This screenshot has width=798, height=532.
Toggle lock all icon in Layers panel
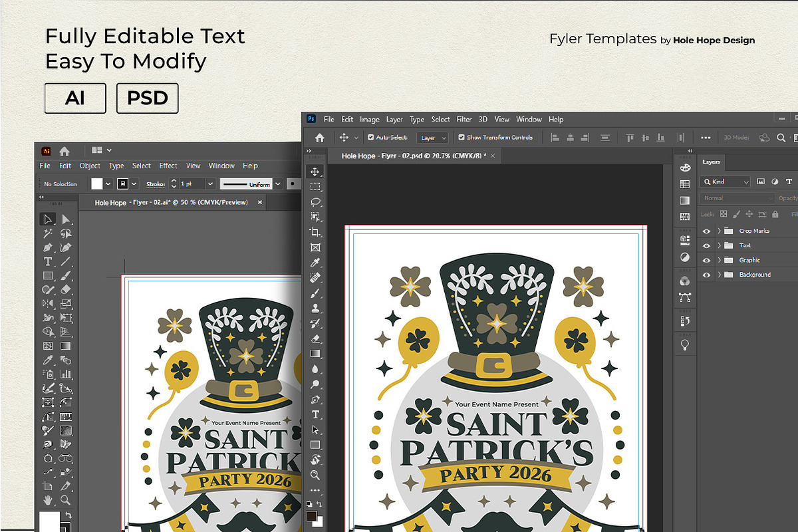click(775, 214)
